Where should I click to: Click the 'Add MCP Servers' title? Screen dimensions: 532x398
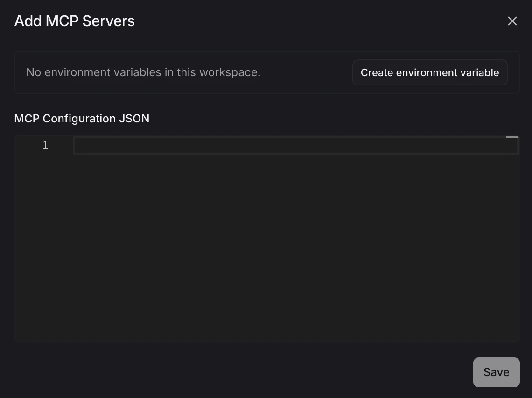[74, 21]
